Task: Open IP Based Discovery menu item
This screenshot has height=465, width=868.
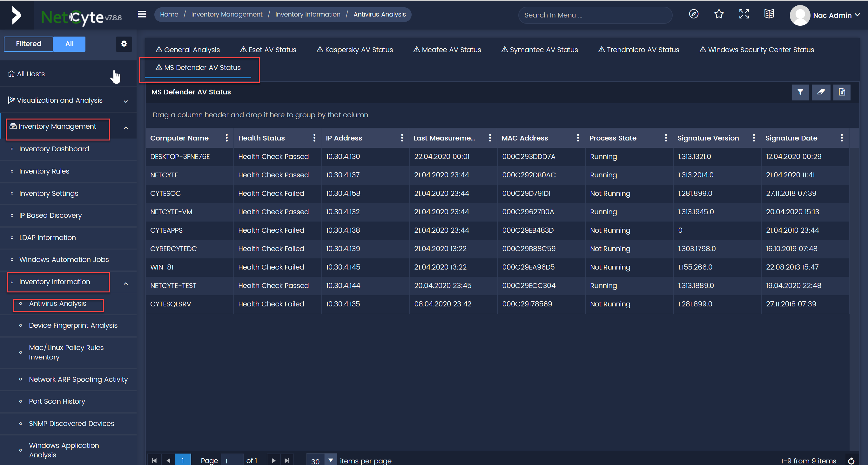Action: (68, 215)
